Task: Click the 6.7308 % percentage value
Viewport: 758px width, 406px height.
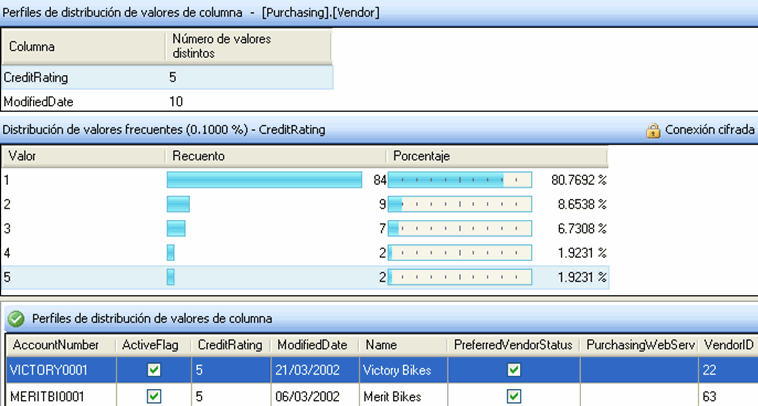Action: (582, 229)
